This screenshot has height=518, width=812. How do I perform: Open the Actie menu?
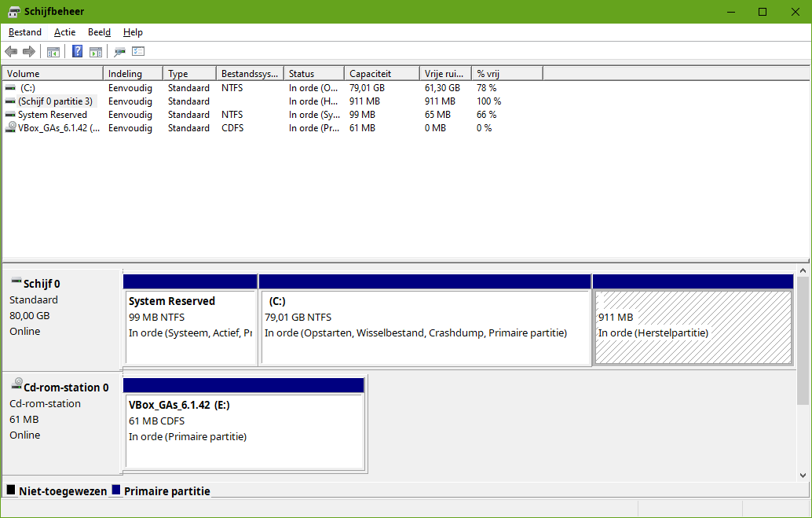64,32
